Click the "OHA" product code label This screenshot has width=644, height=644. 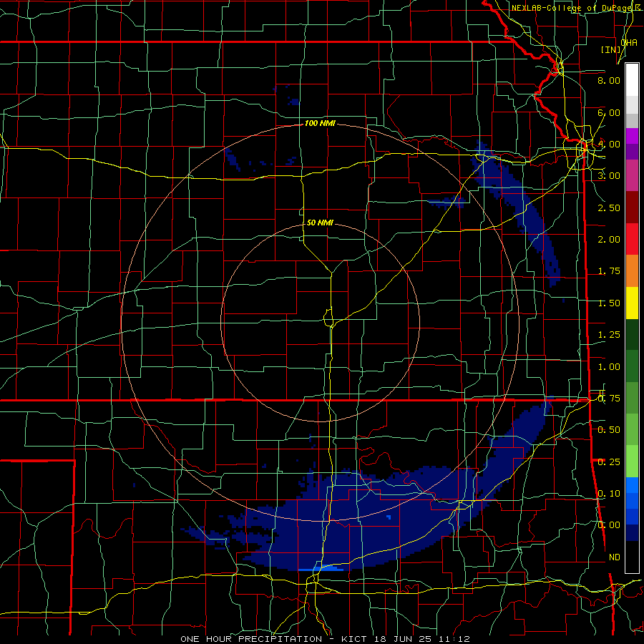(629, 42)
